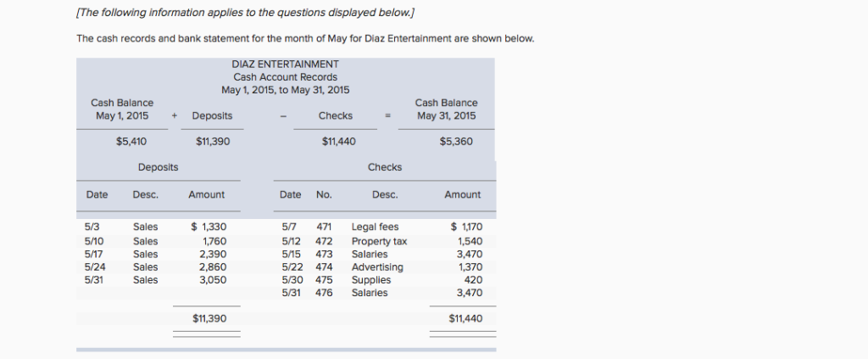Screen dimensions: 868x359
Task: Select the Property tax check description
Action: click(379, 241)
